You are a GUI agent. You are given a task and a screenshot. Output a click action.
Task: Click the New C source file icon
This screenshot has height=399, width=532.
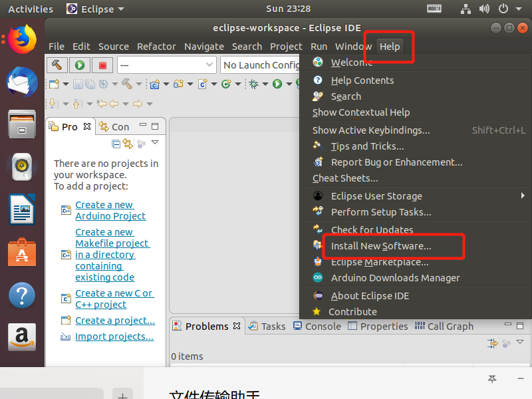pyautogui.click(x=203, y=84)
